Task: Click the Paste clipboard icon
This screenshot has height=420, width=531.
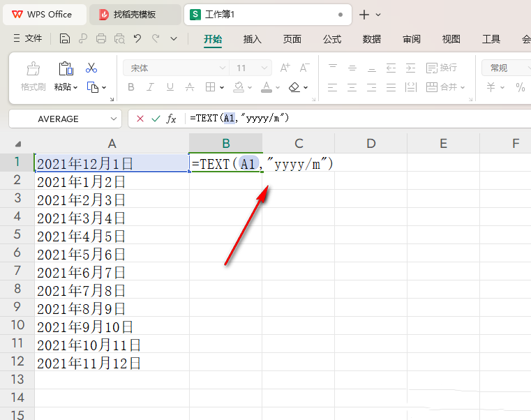Action: pos(66,68)
